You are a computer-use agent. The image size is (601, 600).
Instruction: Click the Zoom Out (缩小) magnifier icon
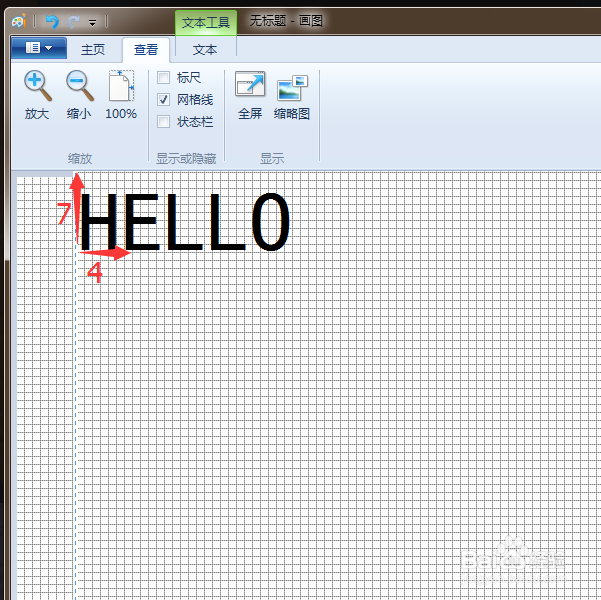pyautogui.click(x=79, y=85)
